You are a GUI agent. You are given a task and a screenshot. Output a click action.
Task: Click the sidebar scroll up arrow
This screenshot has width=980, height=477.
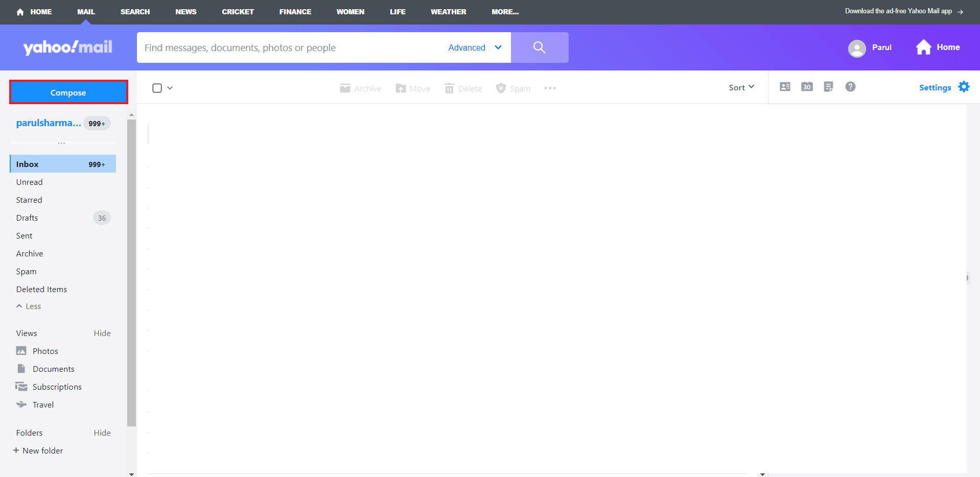131,115
